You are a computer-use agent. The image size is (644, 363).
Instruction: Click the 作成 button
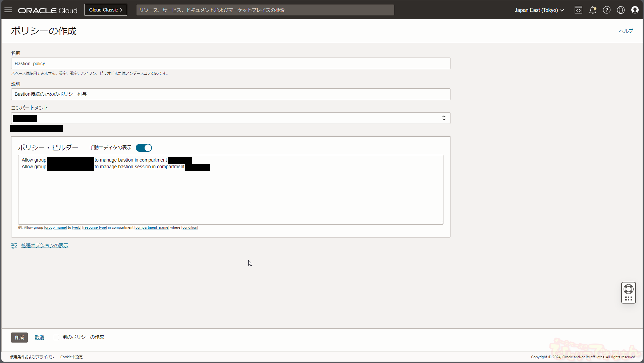(x=19, y=338)
